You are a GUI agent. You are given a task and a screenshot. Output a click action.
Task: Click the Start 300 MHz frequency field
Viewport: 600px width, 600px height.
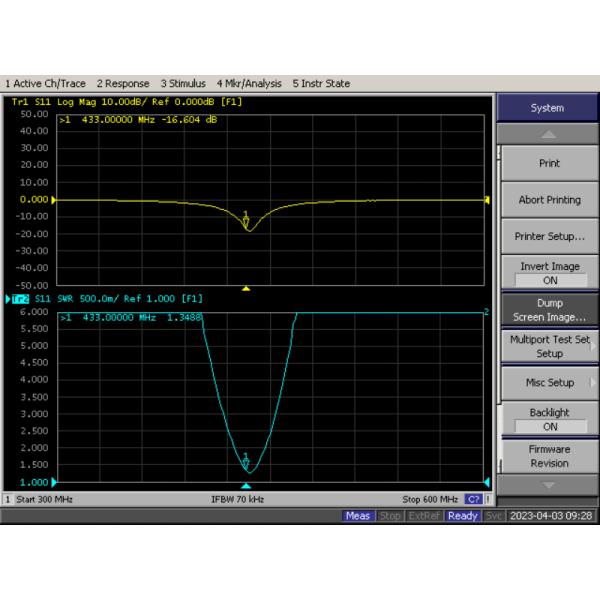point(42,498)
